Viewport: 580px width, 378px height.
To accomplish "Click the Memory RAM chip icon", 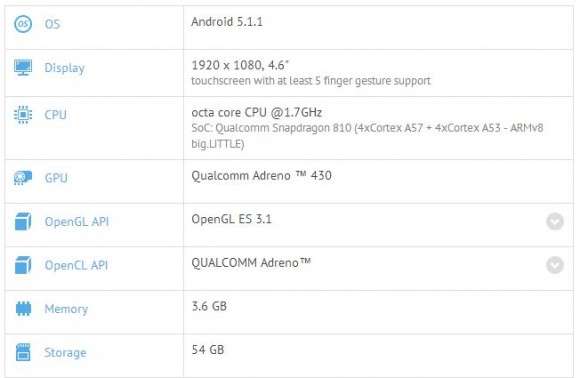I will coord(23,309).
